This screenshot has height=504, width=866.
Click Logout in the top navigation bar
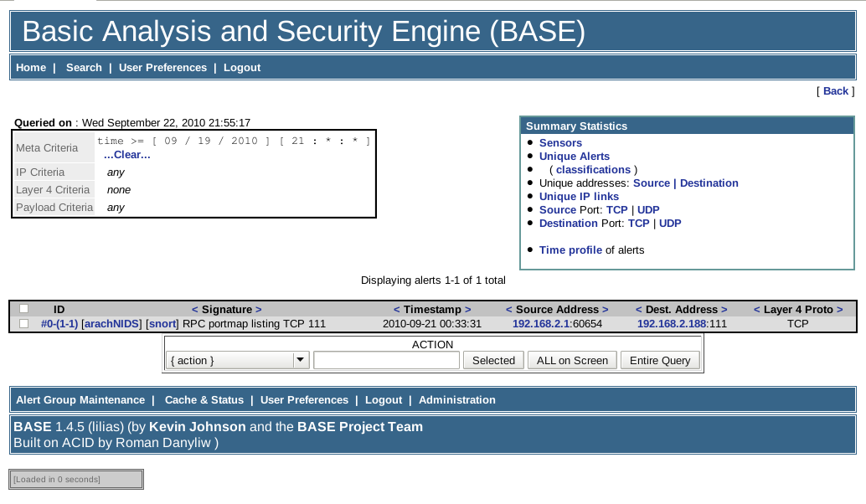[242, 67]
